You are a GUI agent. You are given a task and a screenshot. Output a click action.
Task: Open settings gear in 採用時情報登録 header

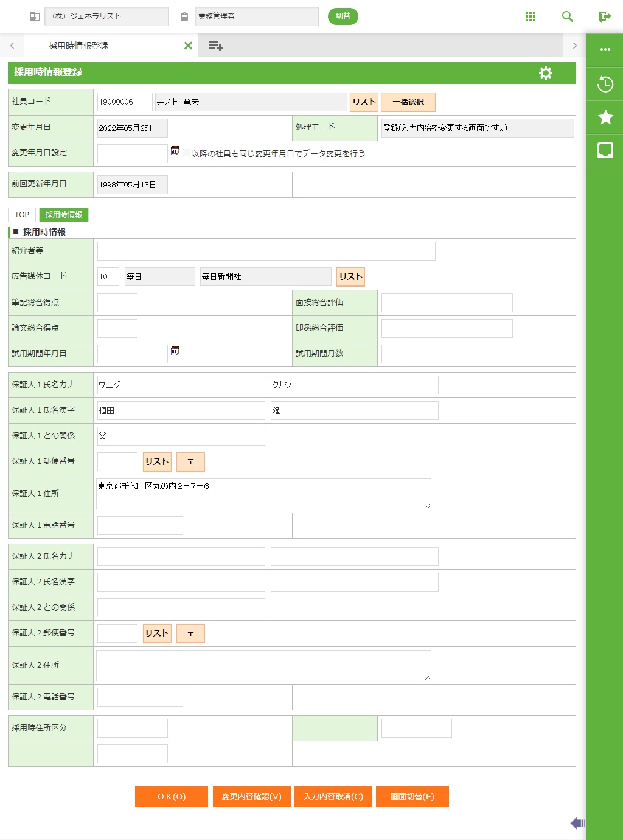pyautogui.click(x=546, y=73)
